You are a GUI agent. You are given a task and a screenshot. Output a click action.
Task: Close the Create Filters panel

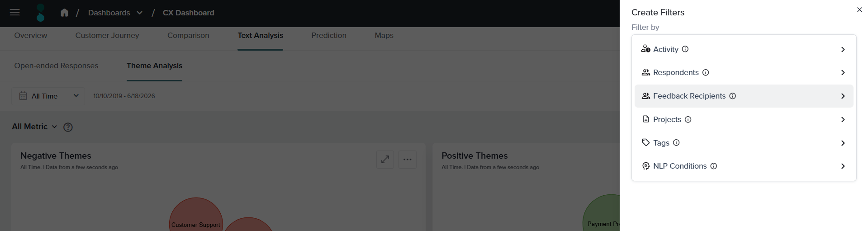coord(859,9)
